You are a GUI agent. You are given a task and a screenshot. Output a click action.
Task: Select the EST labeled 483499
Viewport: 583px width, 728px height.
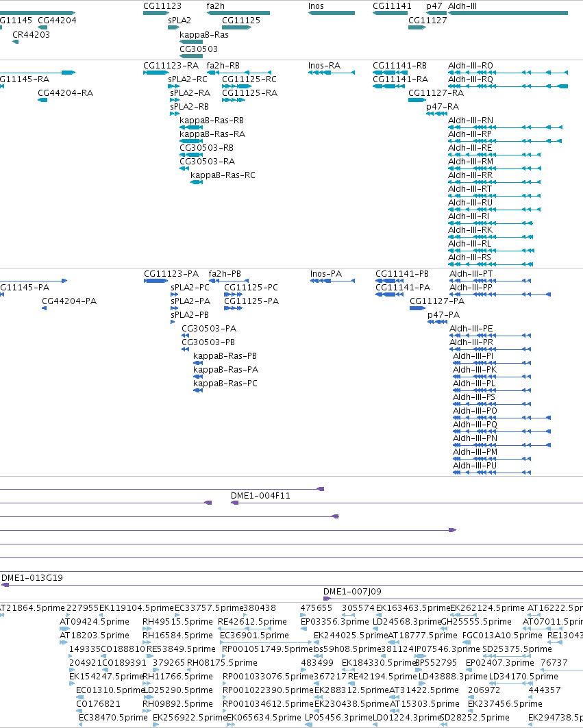[317, 663]
